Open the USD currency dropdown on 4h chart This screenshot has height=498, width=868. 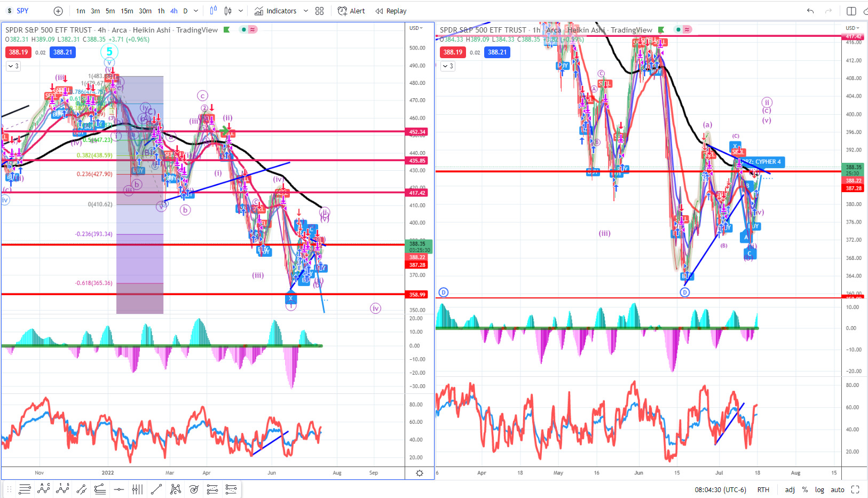pos(416,28)
